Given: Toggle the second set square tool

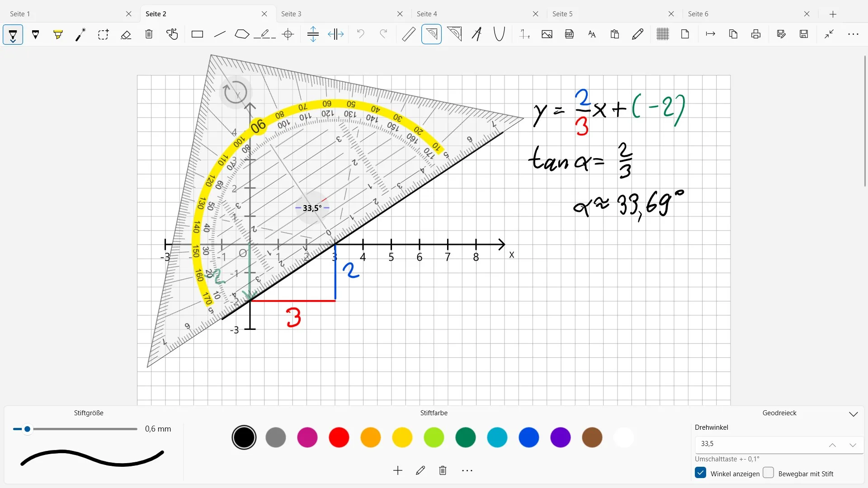Looking at the screenshot, I should click(x=454, y=34).
